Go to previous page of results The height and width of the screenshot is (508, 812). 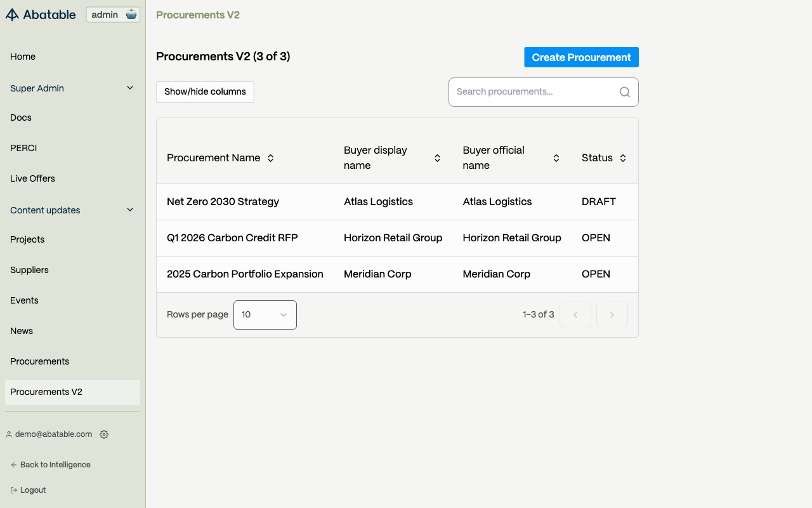575,315
